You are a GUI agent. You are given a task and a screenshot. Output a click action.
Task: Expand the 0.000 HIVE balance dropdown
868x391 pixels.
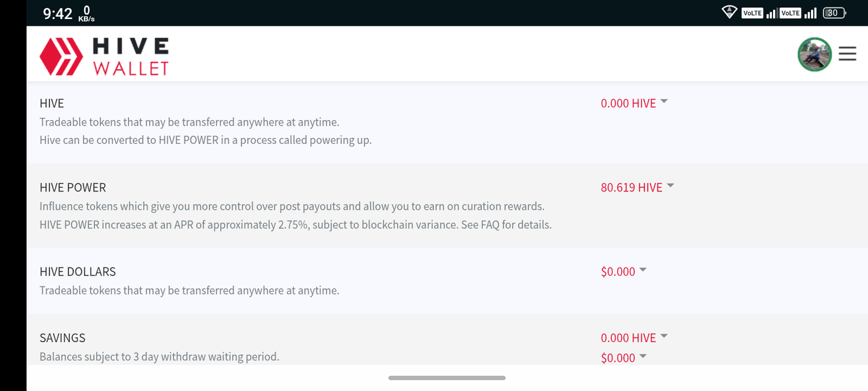(x=634, y=103)
